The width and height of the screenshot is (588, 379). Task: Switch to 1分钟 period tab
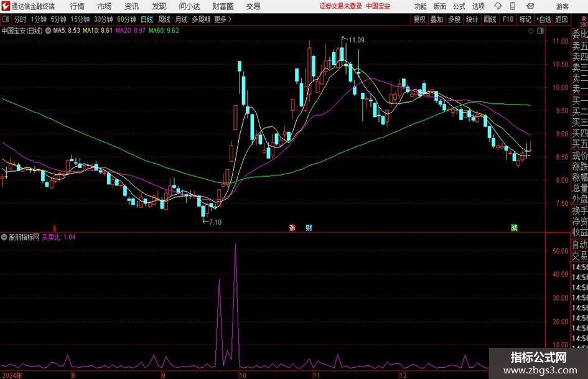[39, 19]
